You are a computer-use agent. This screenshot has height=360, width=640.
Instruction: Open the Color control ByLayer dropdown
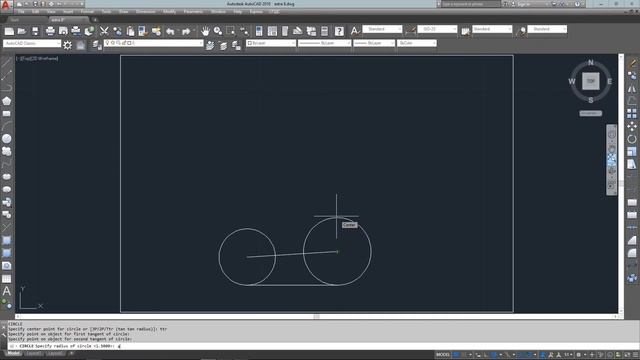coord(271,43)
